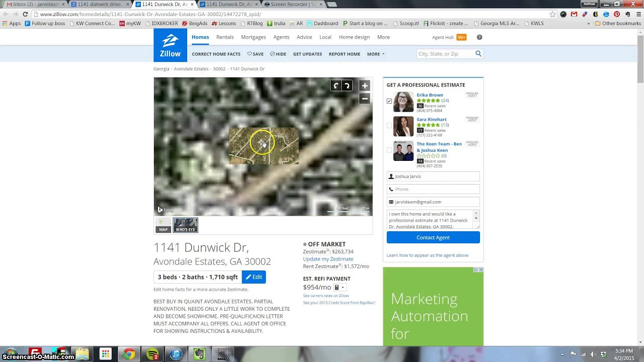This screenshot has height=362, width=644.
Task: Open the Agent Hub link
Action: click(x=443, y=37)
